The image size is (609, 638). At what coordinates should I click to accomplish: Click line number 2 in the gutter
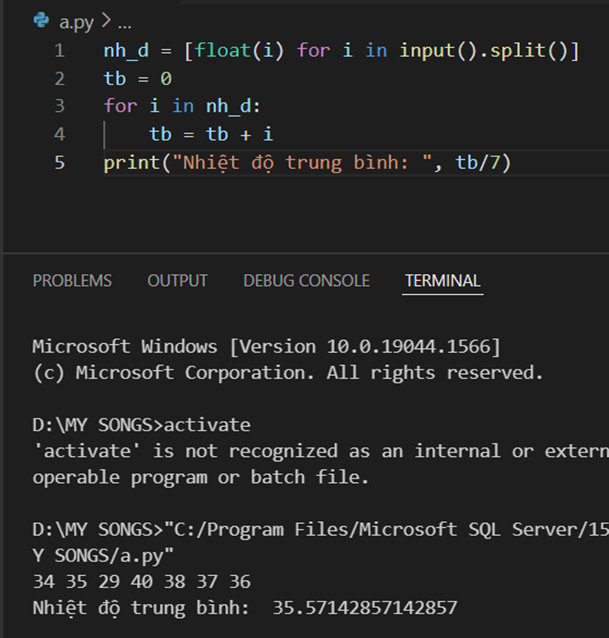pyautogui.click(x=59, y=78)
